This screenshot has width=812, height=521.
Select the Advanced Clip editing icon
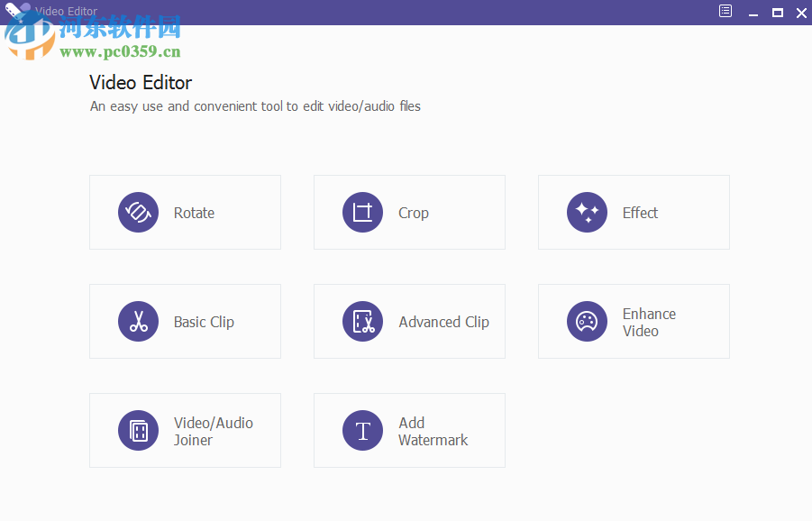(362, 321)
